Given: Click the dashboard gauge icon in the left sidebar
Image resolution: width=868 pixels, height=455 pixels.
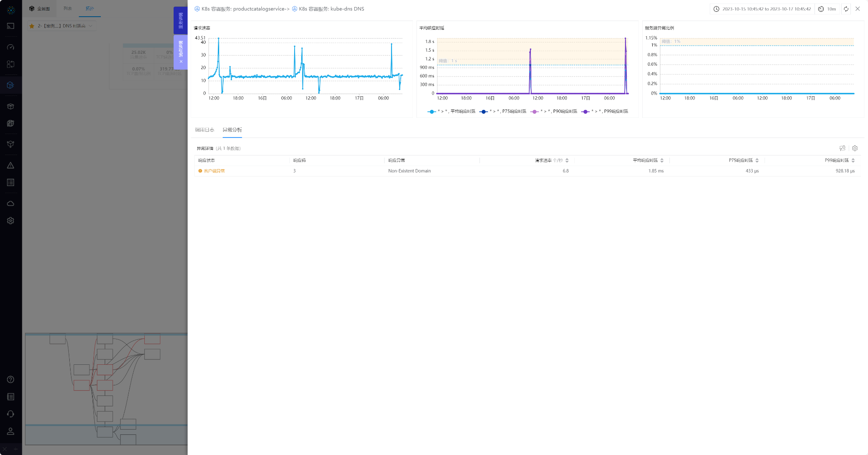Looking at the screenshot, I should click(11, 47).
